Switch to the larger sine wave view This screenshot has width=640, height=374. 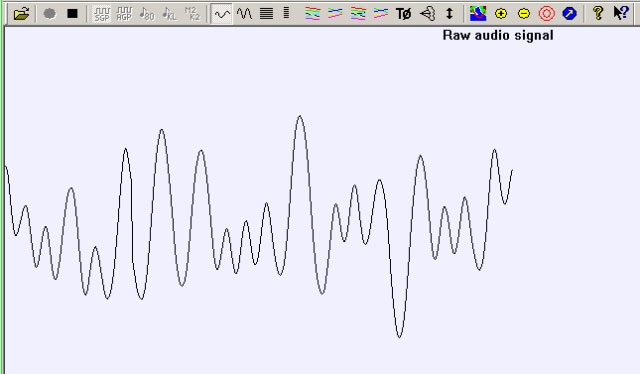pyautogui.click(x=244, y=14)
